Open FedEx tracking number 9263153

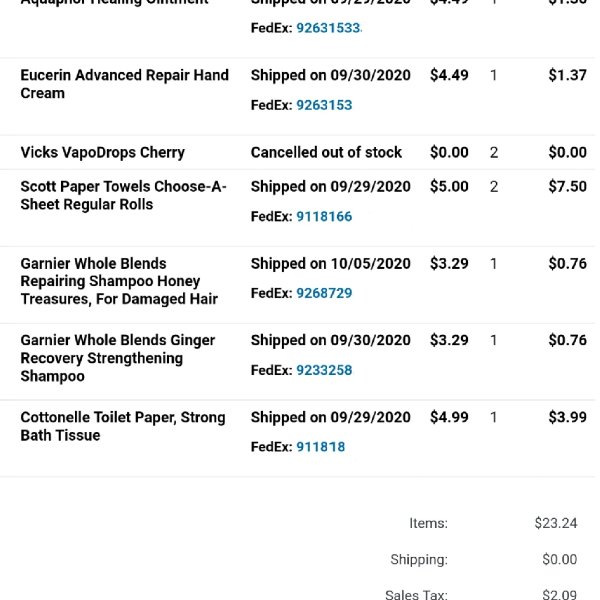[x=324, y=105]
